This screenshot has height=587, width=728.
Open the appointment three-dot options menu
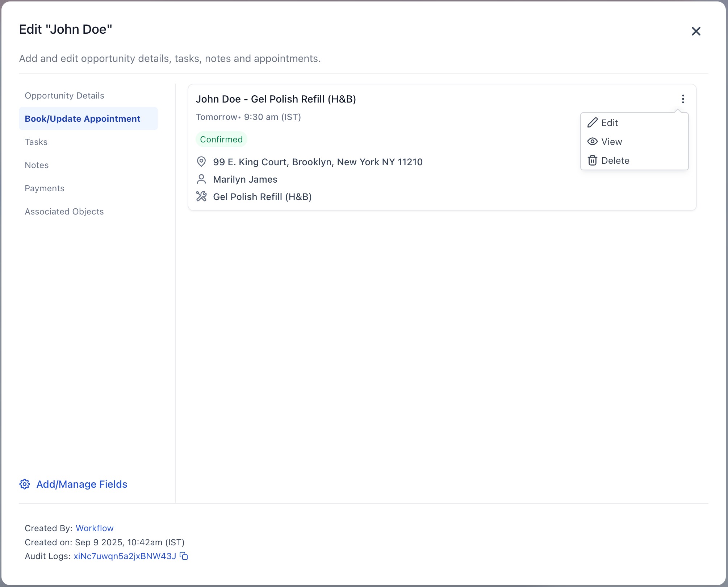point(683,99)
